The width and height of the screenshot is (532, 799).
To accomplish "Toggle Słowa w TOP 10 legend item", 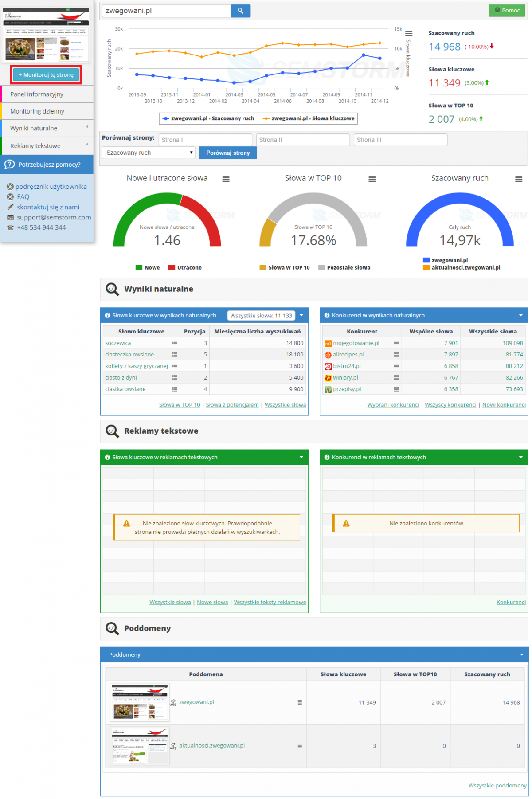I will 285,267.
